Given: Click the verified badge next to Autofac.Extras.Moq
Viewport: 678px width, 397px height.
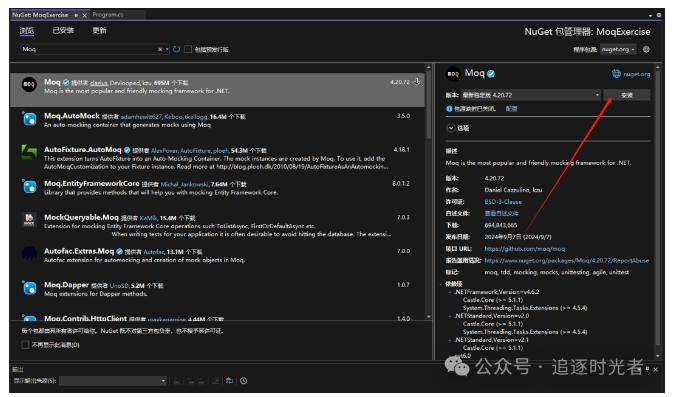Looking at the screenshot, I should [x=119, y=251].
